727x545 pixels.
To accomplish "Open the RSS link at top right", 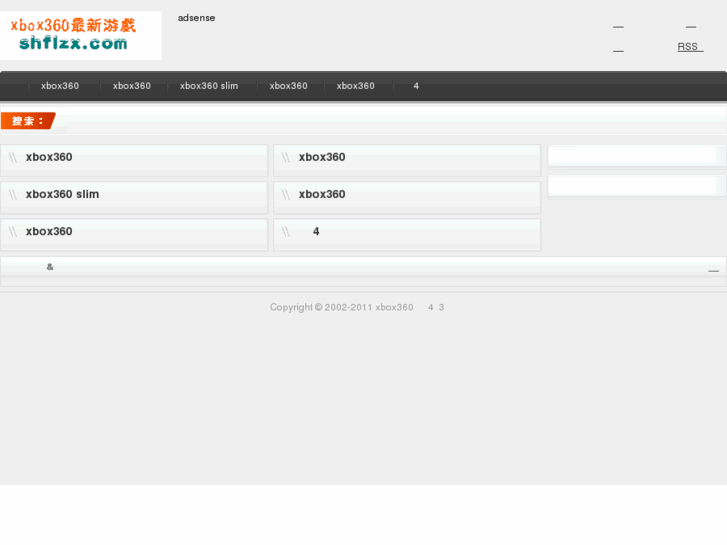I will [x=690, y=47].
